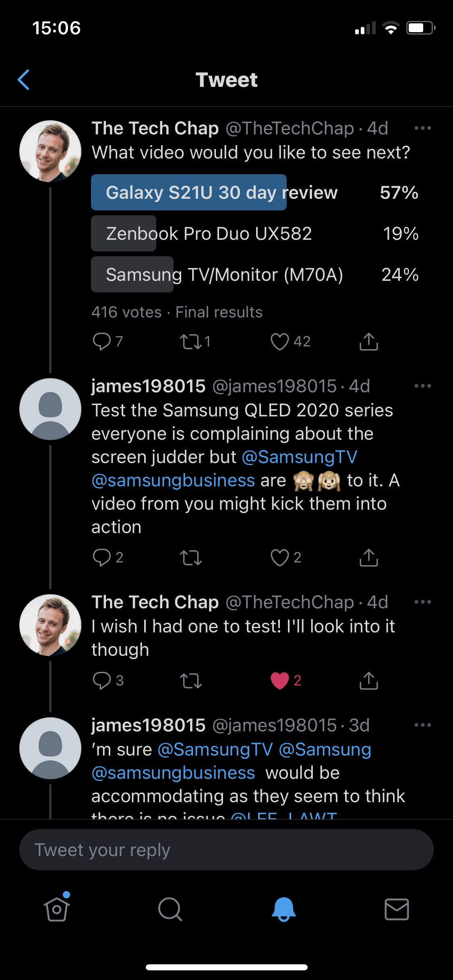The width and height of the screenshot is (453, 980).
Task: View The Tech Chap's profile picture
Action: [x=50, y=151]
